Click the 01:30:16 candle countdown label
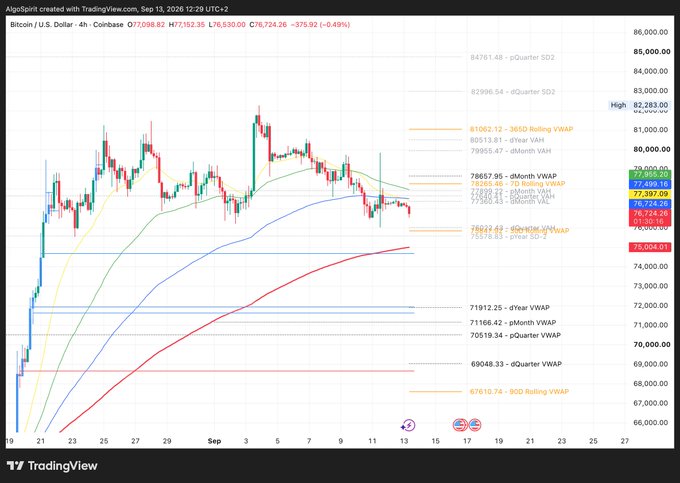 point(650,222)
